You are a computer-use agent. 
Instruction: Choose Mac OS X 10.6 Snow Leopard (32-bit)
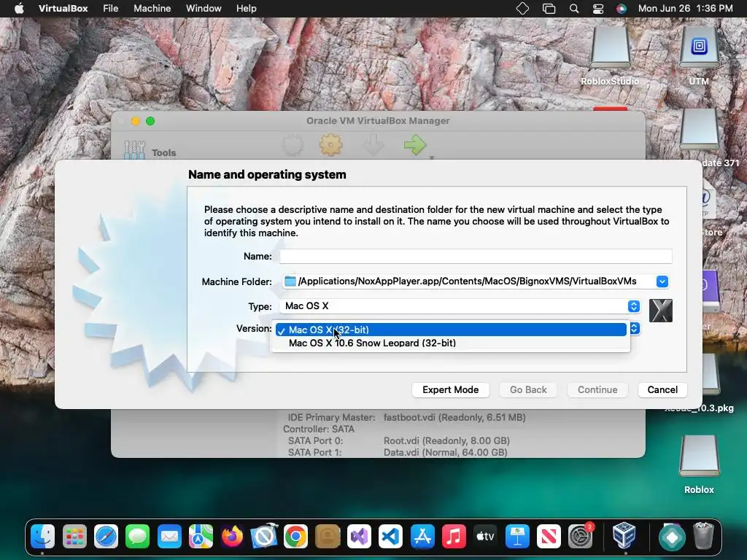(x=451, y=343)
